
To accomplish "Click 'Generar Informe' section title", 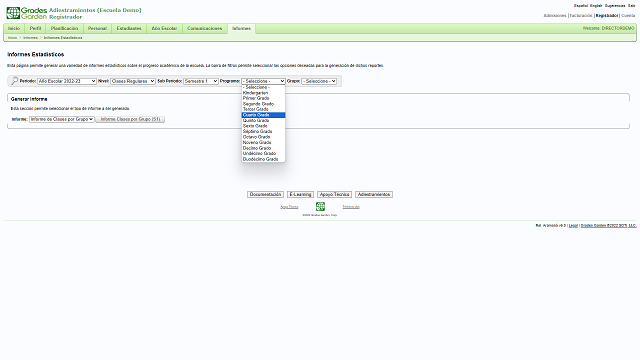I will pyautogui.click(x=29, y=99).
